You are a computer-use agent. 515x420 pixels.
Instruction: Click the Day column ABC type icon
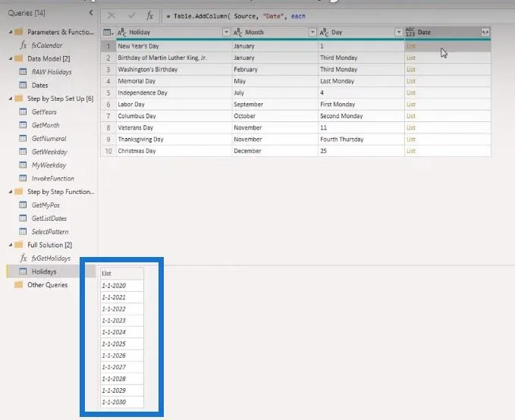click(324, 32)
